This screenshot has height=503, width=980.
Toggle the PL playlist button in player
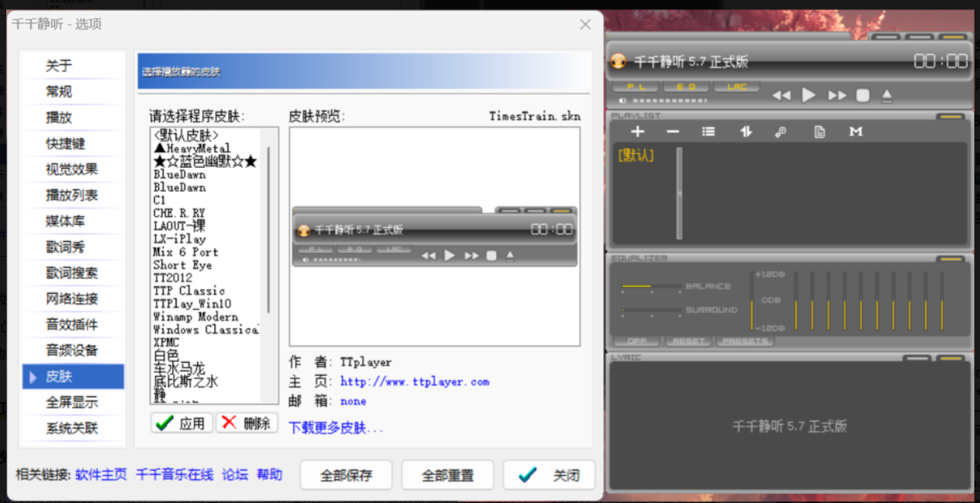635,86
